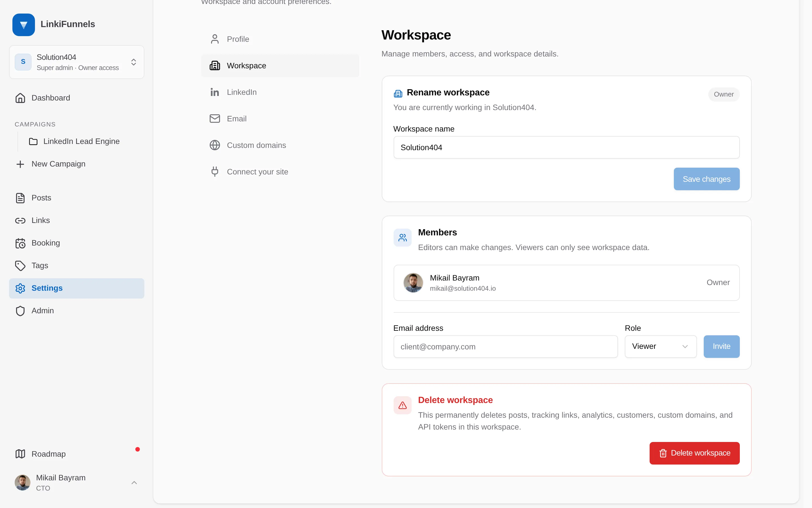Click the Email envelope icon
Image resolution: width=812 pixels, height=508 pixels.
[x=215, y=119]
